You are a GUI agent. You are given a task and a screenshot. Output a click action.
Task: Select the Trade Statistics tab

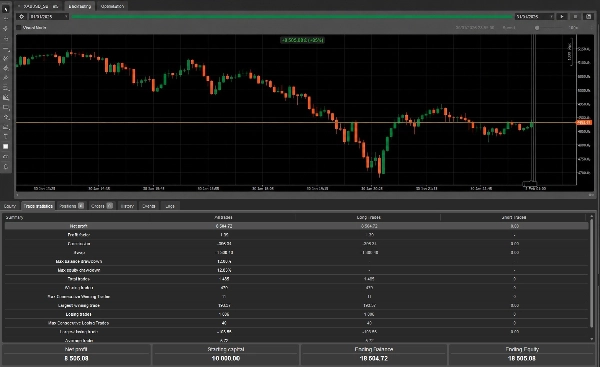tap(38, 206)
